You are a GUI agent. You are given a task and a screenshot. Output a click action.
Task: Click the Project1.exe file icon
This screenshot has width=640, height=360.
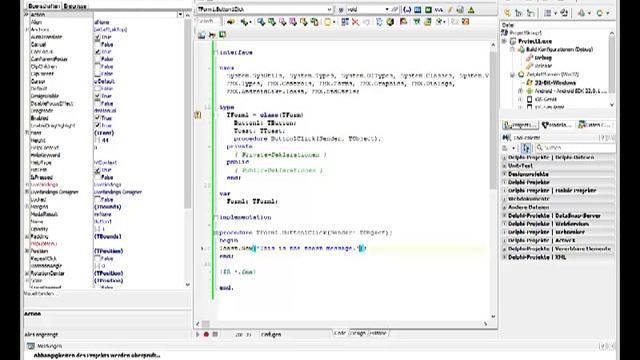(513, 41)
